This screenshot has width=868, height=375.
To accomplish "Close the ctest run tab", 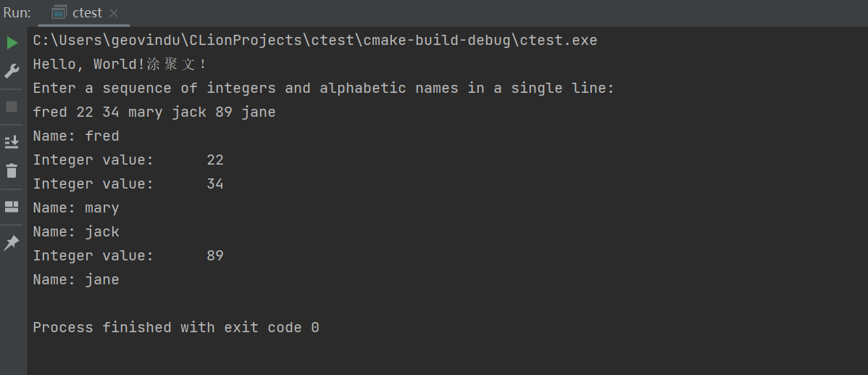I will pos(114,13).
